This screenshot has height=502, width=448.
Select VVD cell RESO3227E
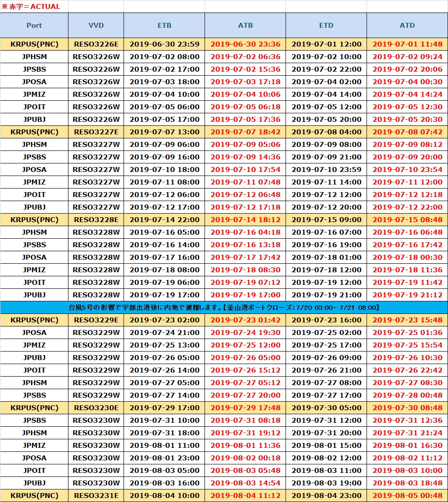pos(96,132)
